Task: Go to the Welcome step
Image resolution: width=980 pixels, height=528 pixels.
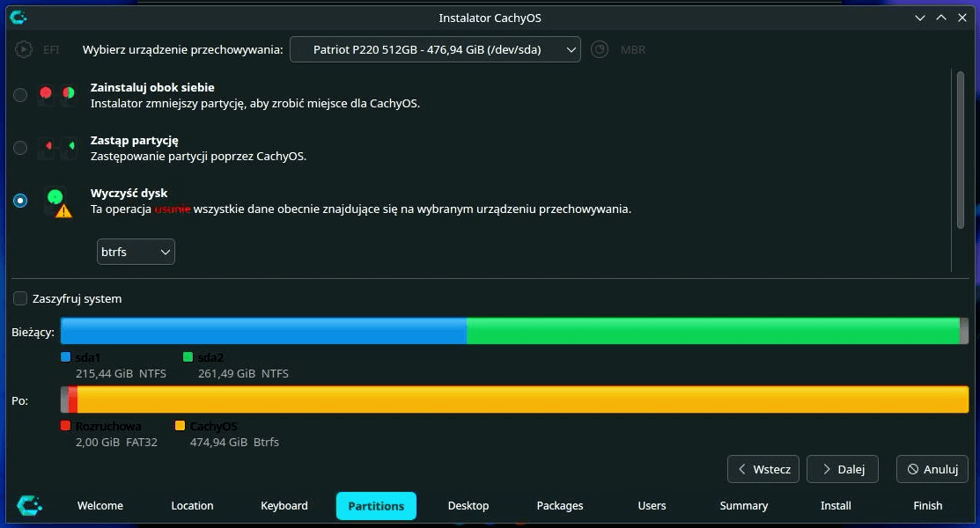Action: (100, 505)
